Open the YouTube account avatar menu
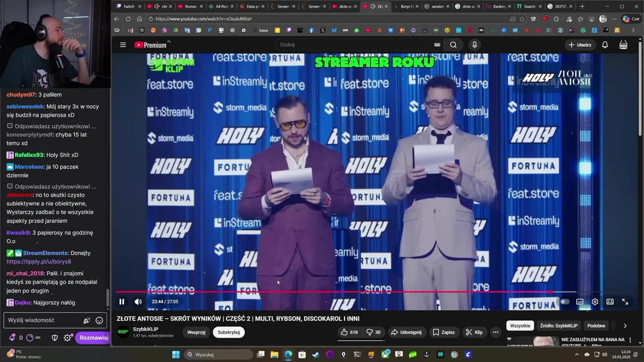The height and width of the screenshot is (362, 644). [x=623, y=45]
